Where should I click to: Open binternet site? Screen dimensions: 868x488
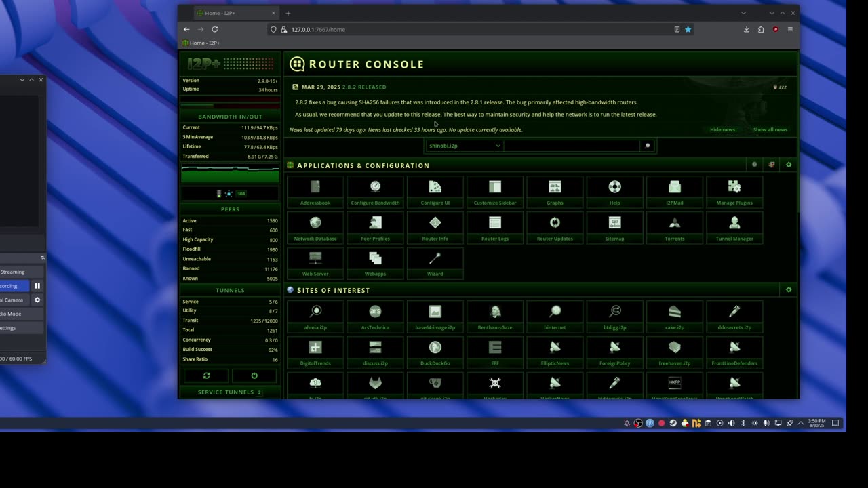555,317
